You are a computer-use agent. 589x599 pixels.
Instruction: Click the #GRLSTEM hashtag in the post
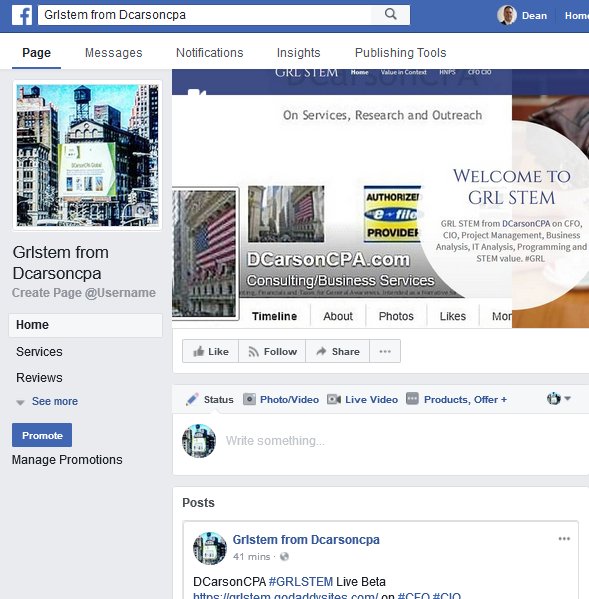point(301,581)
